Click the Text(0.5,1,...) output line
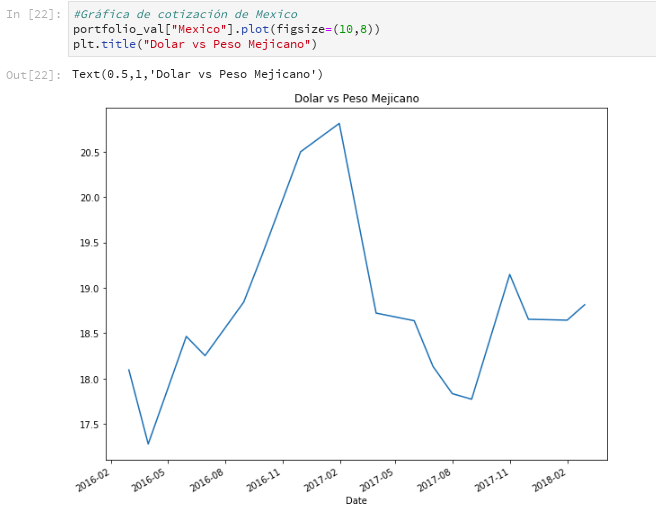656x511 pixels. pyautogui.click(x=197, y=75)
